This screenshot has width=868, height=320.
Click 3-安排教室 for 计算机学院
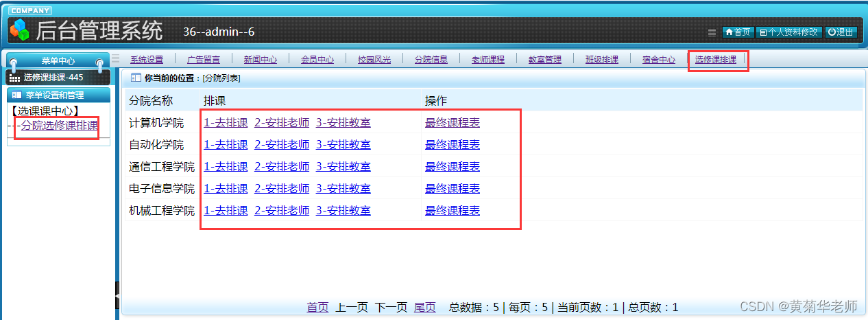tap(343, 123)
